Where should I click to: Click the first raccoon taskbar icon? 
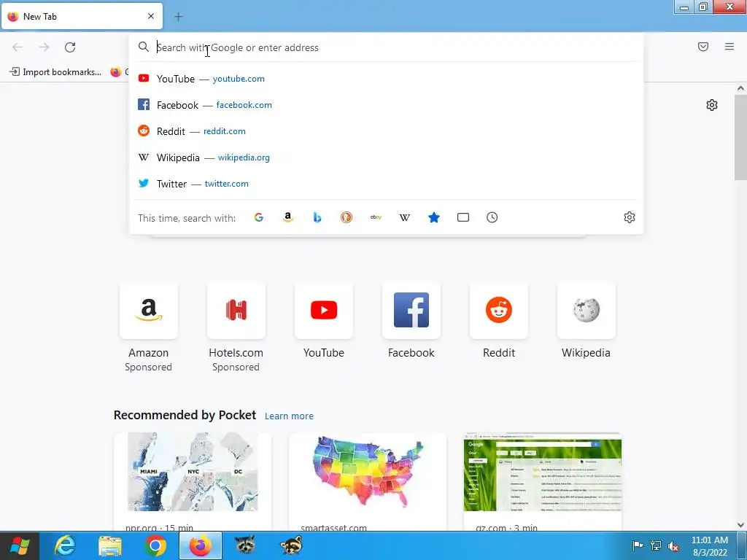coord(245,545)
